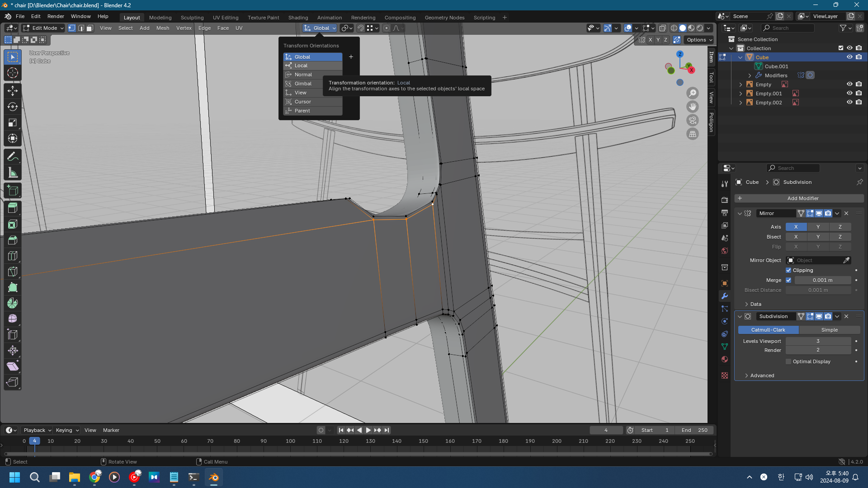The width and height of the screenshot is (868, 488).
Task: Open the Keying dropdown in timeline
Action: click(67, 430)
